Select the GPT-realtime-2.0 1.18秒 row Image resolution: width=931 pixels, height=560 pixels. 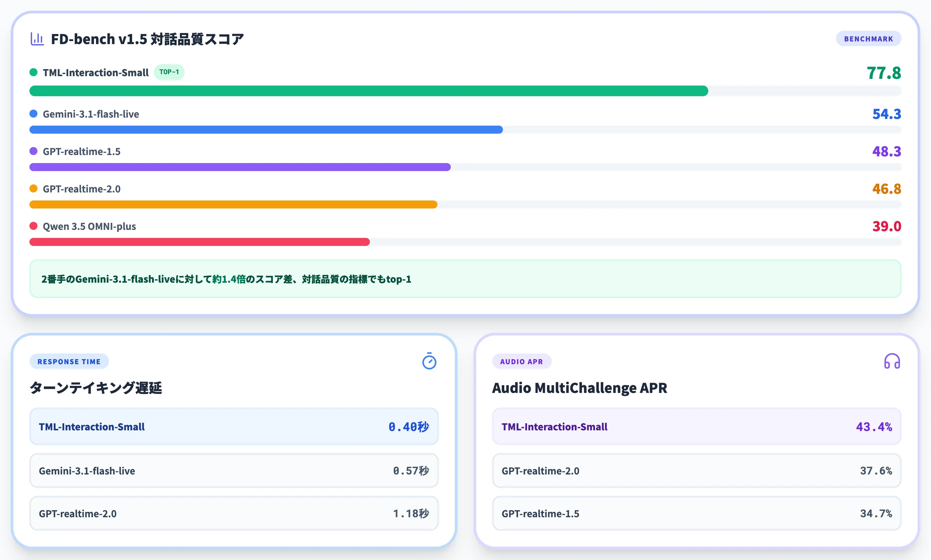pos(234,513)
